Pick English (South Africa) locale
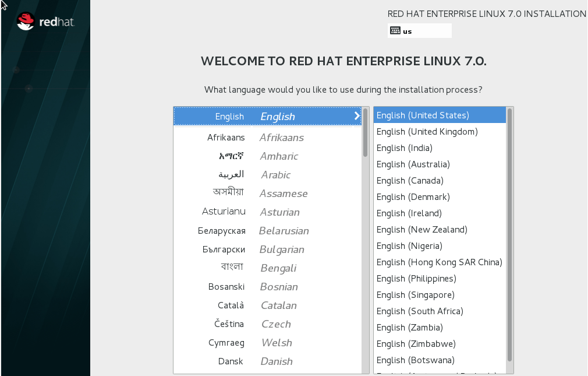 (x=440, y=311)
